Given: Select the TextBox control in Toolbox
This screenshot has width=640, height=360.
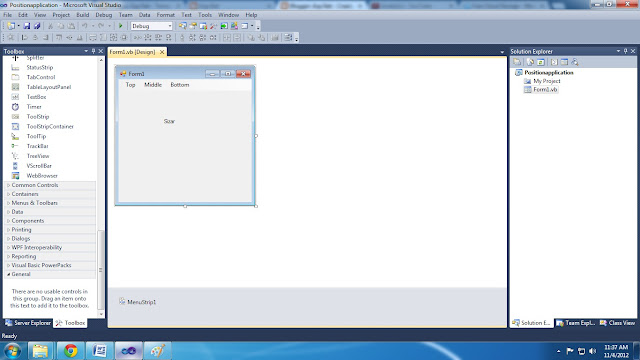Looking at the screenshot, I should point(37,97).
